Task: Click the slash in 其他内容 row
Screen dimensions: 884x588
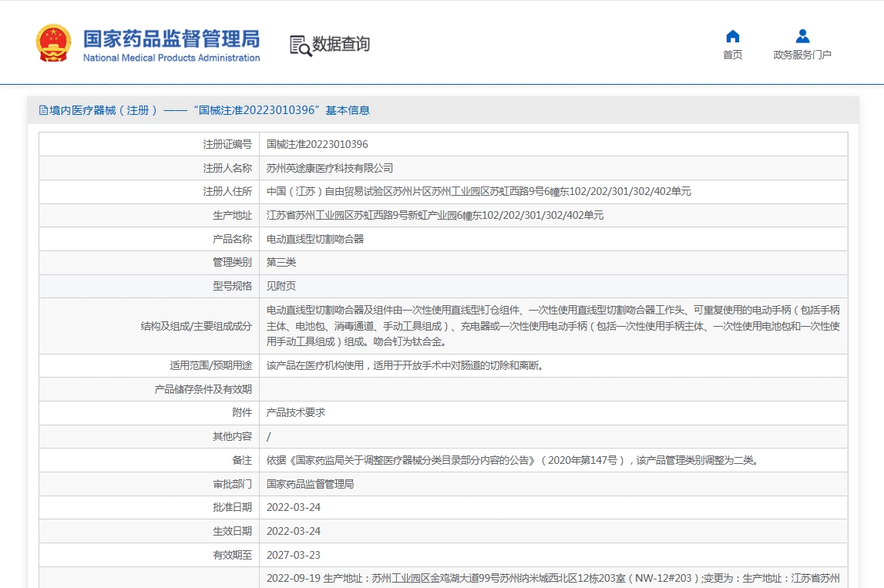Action: [x=268, y=436]
